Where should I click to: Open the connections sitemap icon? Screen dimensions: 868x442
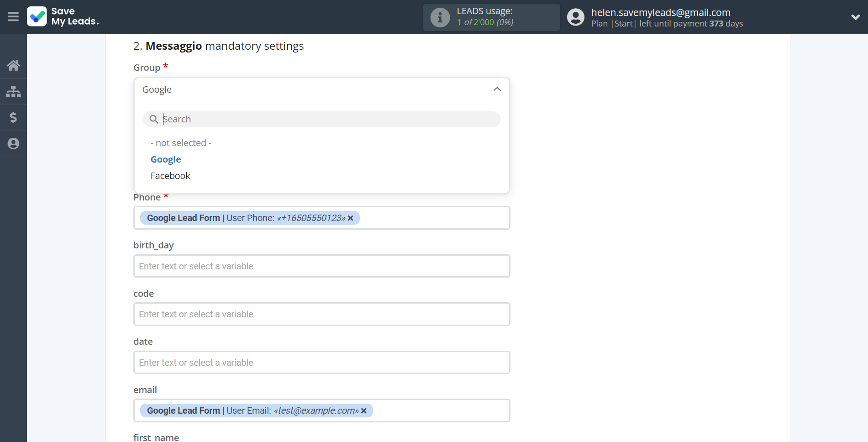[13, 92]
